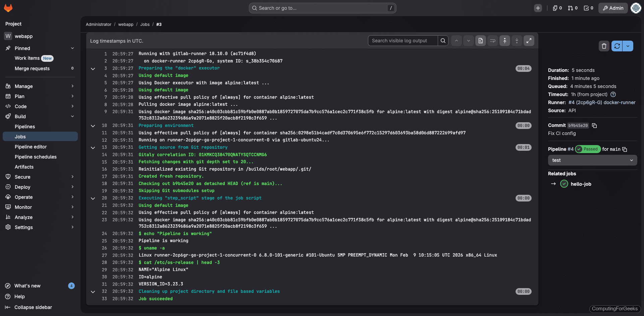The height and width of the screenshot is (316, 644).
Task: Click the Fix CI config link
Action: (561, 133)
